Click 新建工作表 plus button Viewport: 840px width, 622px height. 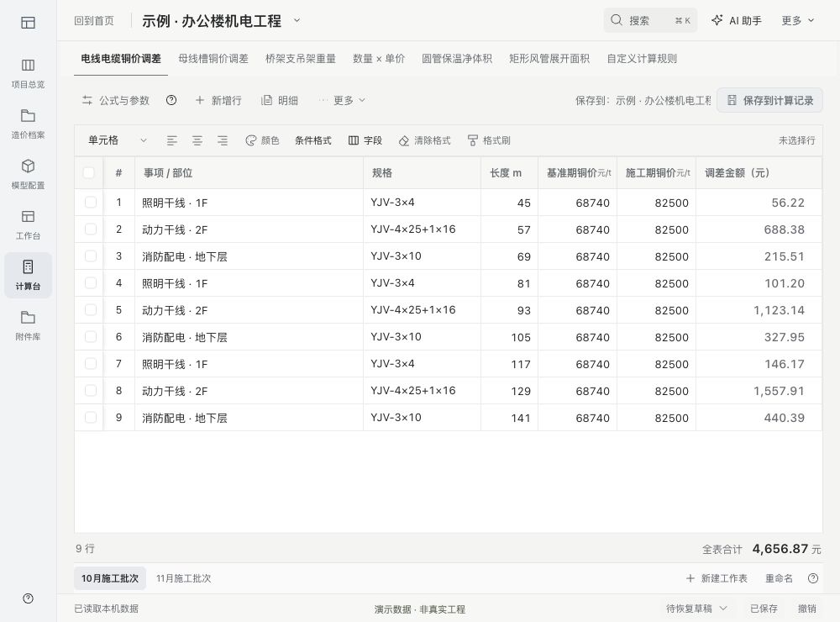(x=717, y=578)
